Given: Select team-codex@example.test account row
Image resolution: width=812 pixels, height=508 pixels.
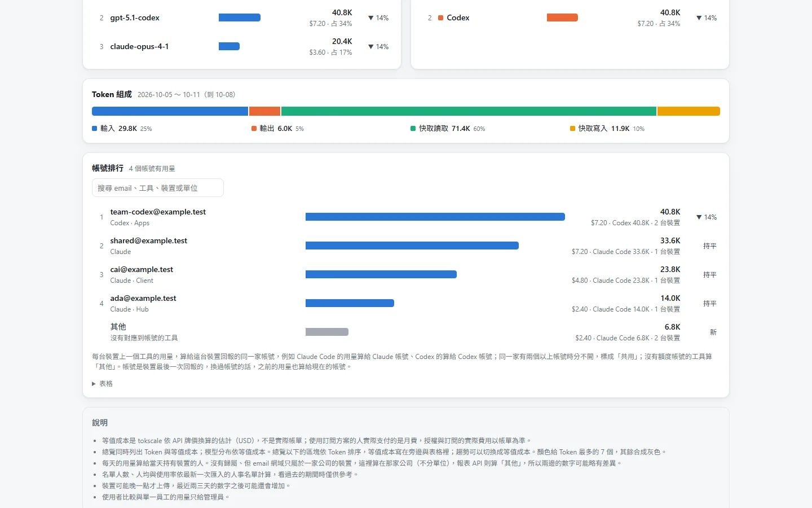Looking at the screenshot, I should tap(406, 217).
